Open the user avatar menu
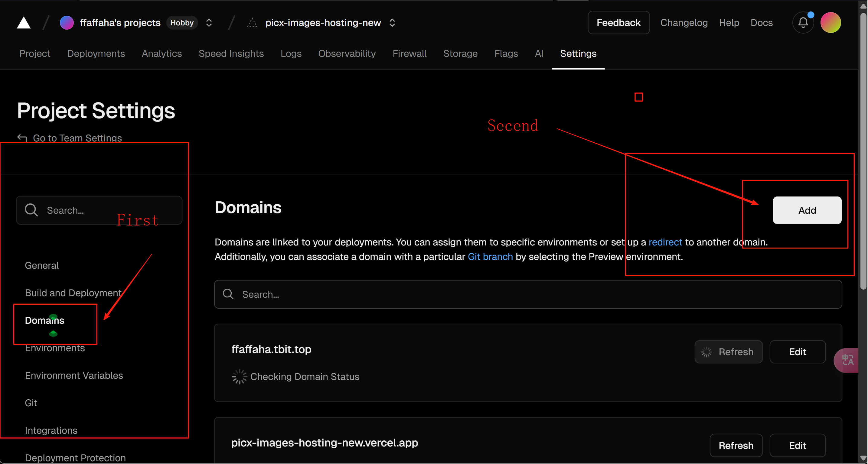The height and width of the screenshot is (464, 868). click(x=830, y=23)
